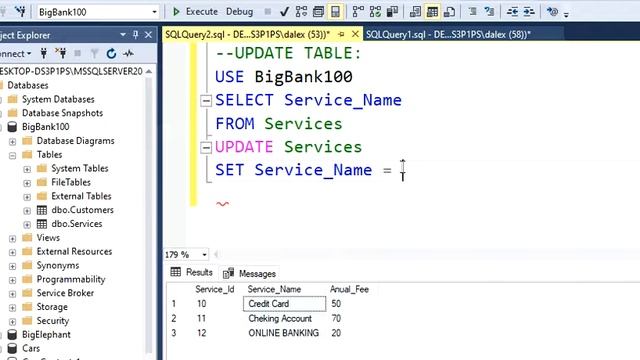This screenshot has width=640, height=360.
Task: Decrease indent of the selected lines
Action: click(x=512, y=11)
